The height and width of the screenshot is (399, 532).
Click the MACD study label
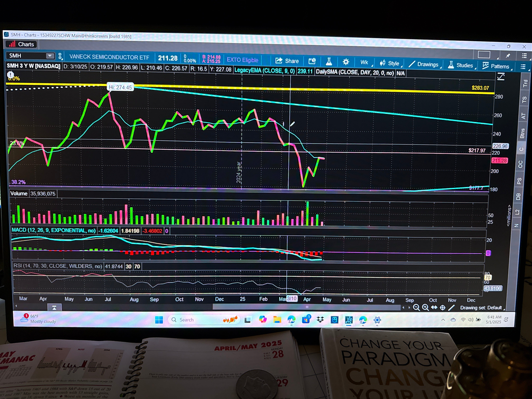[x=54, y=230]
